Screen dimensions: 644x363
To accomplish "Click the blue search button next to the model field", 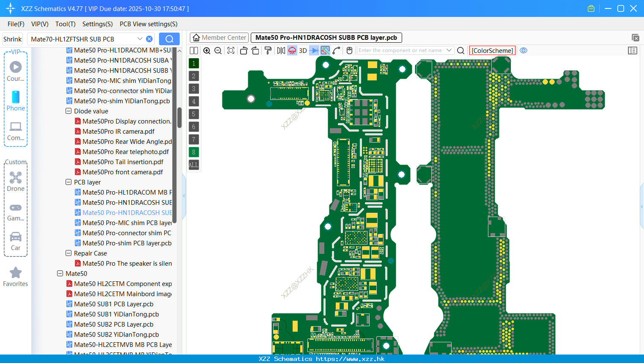I will 169,39.
